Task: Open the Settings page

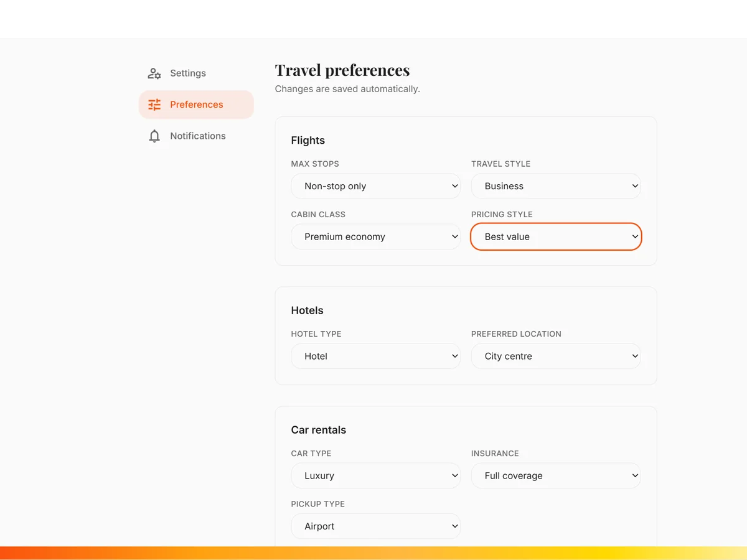Action: point(196,73)
